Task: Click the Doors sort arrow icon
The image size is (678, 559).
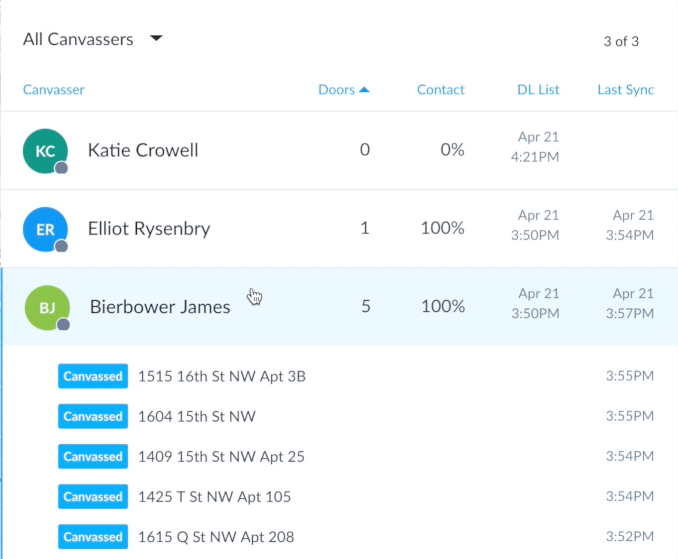Action: (364, 89)
